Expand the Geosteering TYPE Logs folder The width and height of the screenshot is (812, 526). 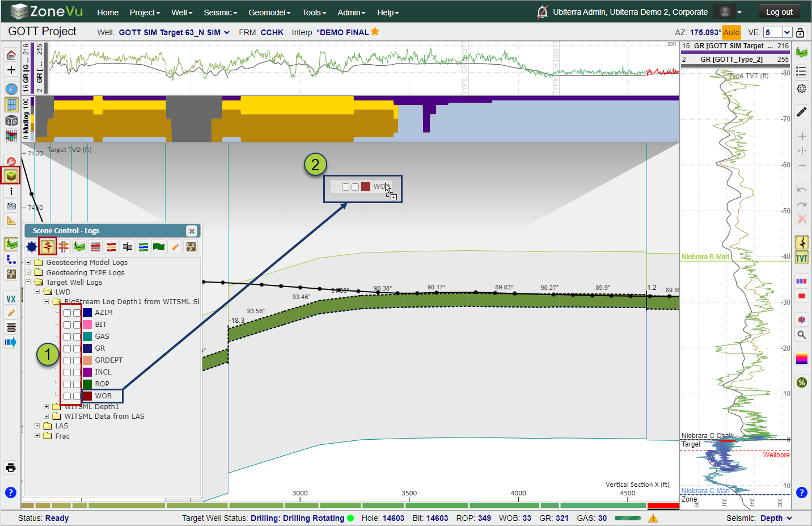[28, 272]
